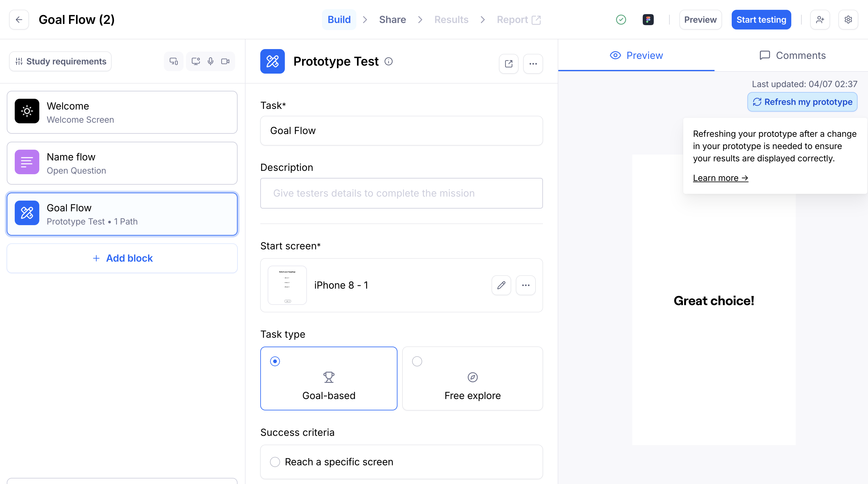Edit the iPhone 8 - 1 start screen
868x484 pixels.
pos(501,285)
